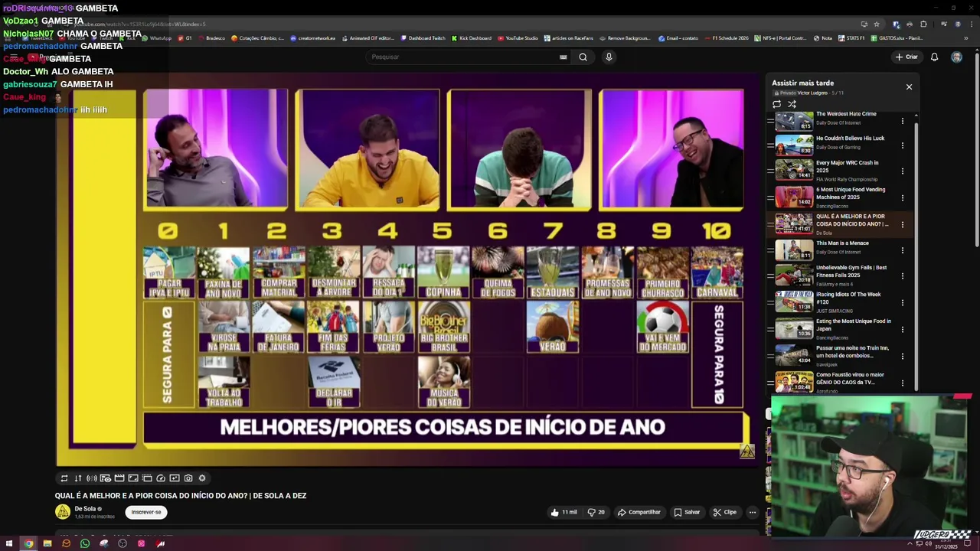The width and height of the screenshot is (980, 551).
Task: Click the Clipe scissors button
Action: click(724, 512)
